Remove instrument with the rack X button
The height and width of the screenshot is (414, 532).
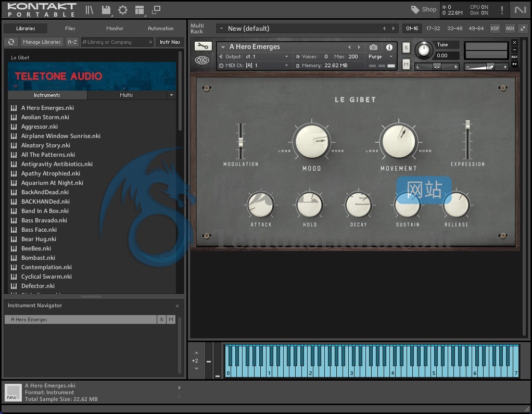pyautogui.click(x=515, y=42)
